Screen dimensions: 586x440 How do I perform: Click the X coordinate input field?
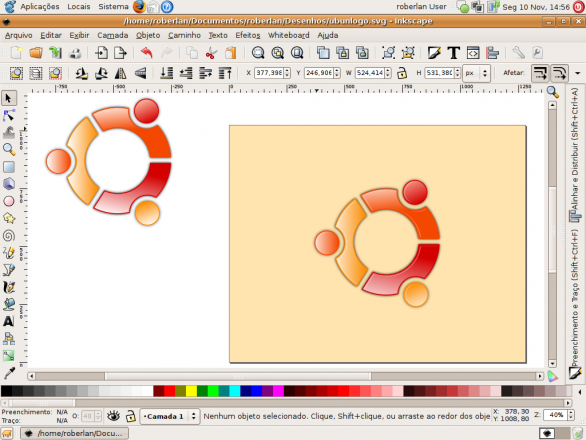coord(269,73)
